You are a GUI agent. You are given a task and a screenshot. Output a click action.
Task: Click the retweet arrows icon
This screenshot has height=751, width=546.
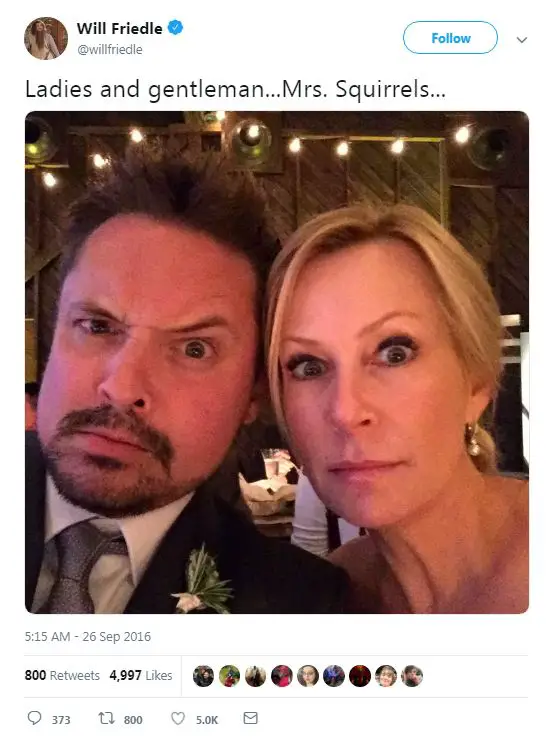(x=106, y=718)
